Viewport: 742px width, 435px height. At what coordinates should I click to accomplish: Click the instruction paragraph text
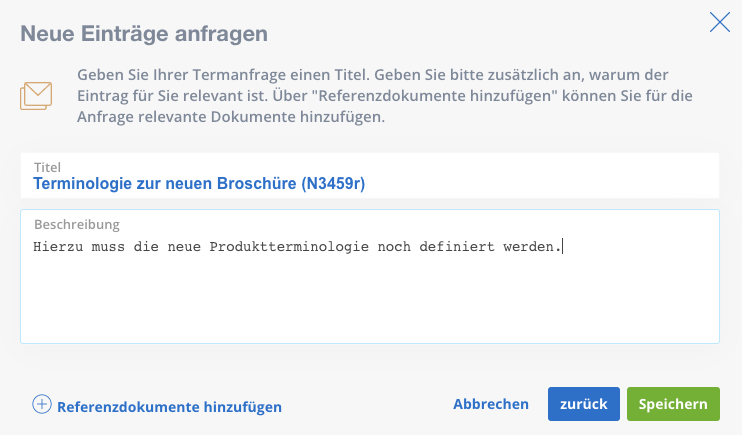385,96
